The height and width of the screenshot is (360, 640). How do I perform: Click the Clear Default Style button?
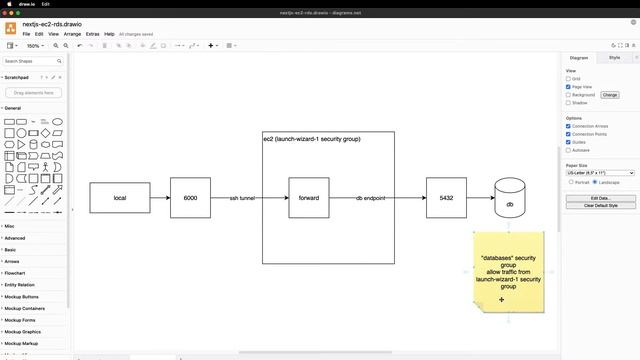(x=600, y=206)
